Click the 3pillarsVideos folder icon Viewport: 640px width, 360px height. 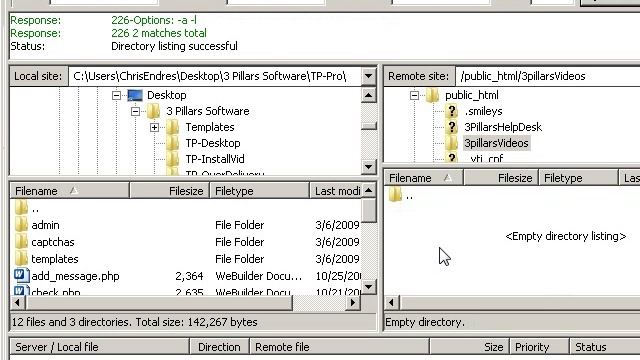[x=451, y=143]
